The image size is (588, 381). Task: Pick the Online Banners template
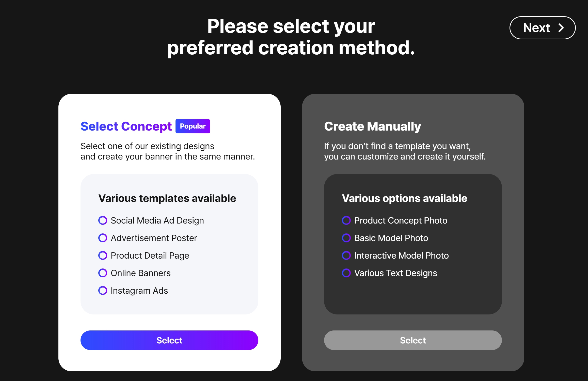(x=103, y=273)
